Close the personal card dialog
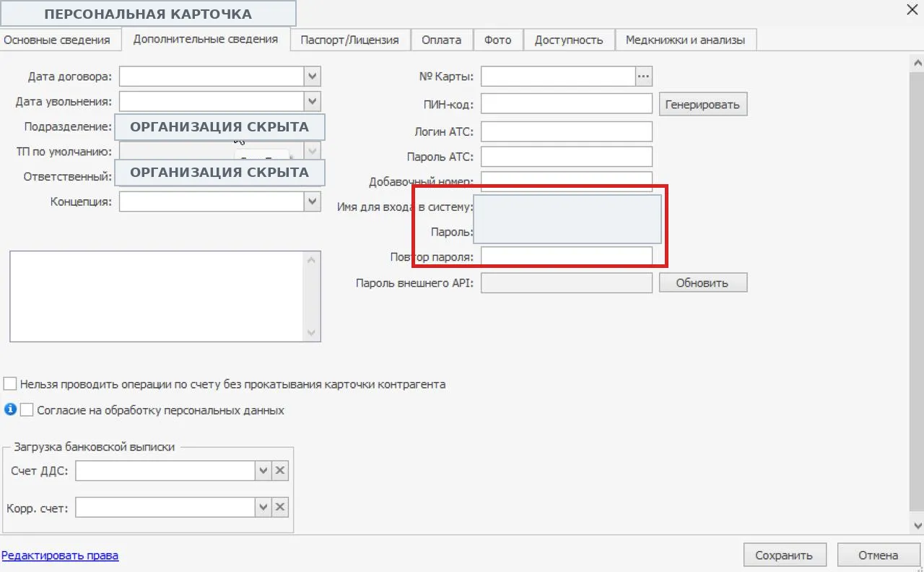This screenshot has width=924, height=572. coord(911,9)
